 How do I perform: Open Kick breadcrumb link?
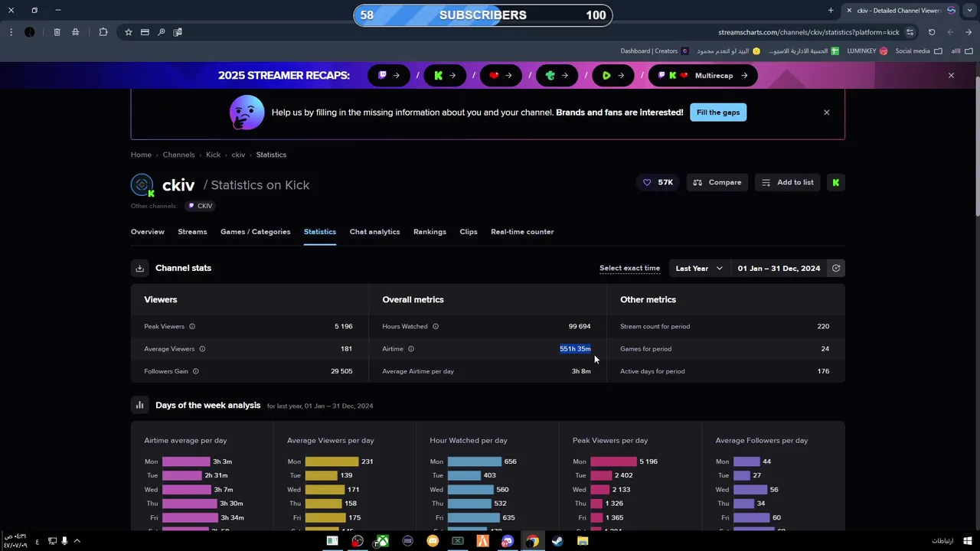[x=213, y=155]
